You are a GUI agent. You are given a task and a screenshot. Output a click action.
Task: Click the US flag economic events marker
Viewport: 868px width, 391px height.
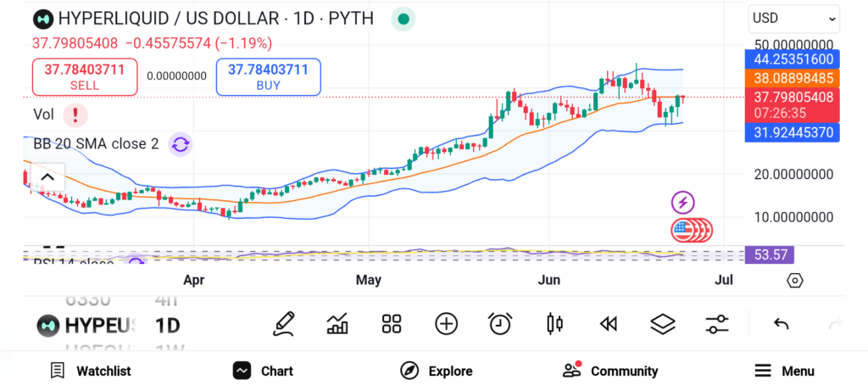[x=684, y=231]
